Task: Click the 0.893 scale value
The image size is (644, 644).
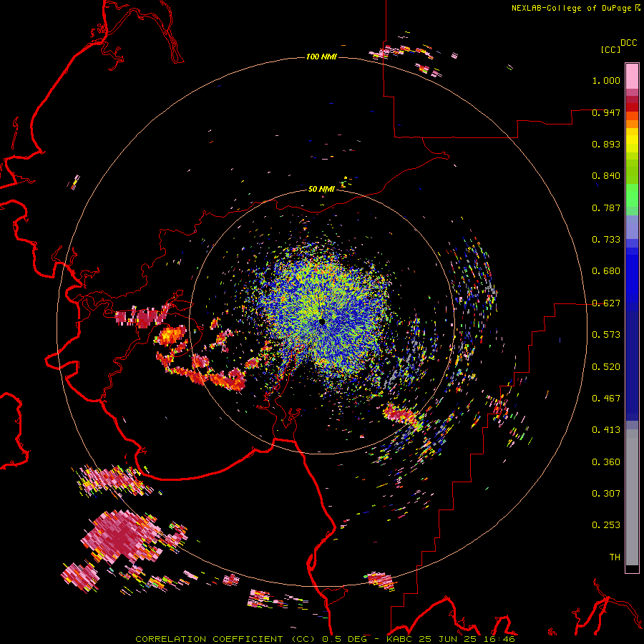Action: point(606,144)
